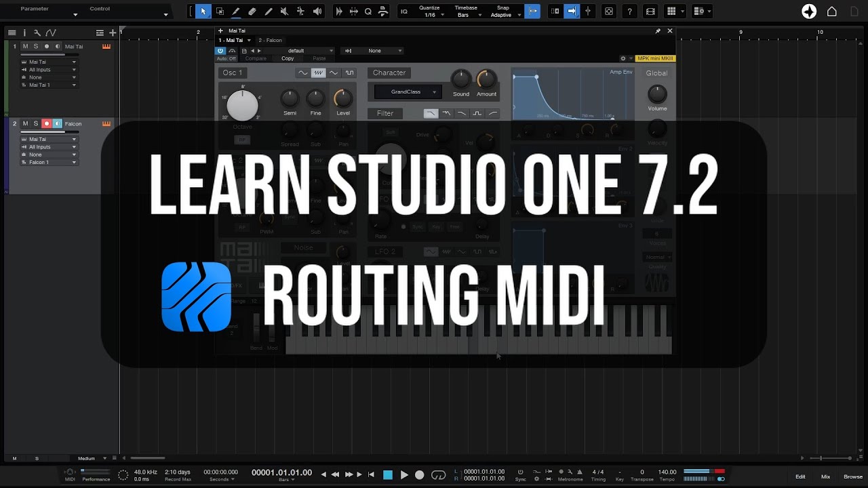Open Mai Tai plugin settings gear

(623, 58)
